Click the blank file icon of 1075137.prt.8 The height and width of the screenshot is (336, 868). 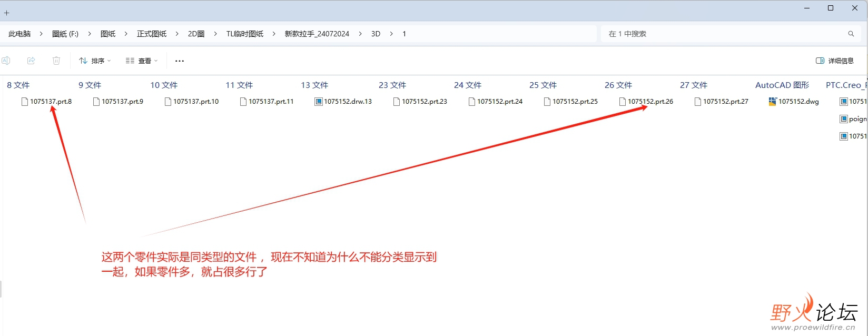click(x=24, y=102)
